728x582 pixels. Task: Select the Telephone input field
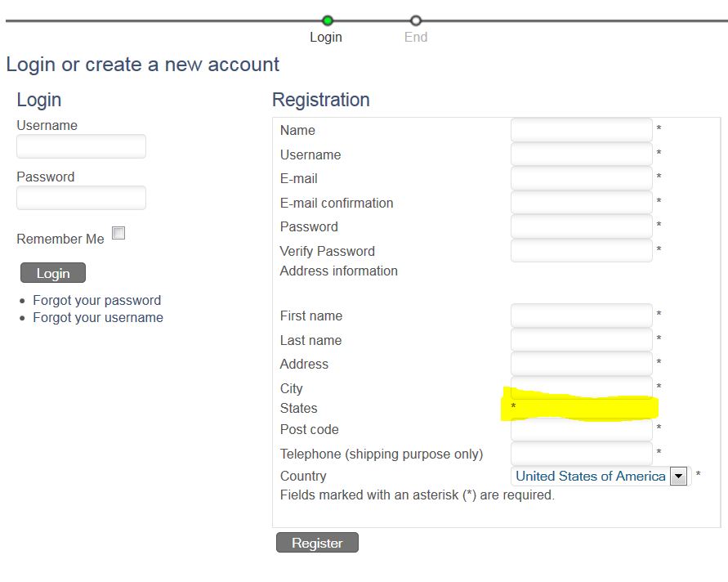coord(581,454)
